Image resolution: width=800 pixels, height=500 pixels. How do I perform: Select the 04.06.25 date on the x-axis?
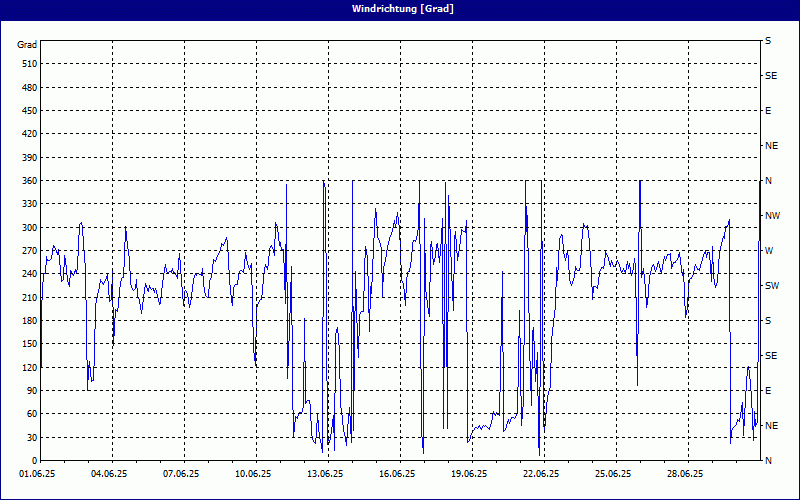tap(112, 475)
